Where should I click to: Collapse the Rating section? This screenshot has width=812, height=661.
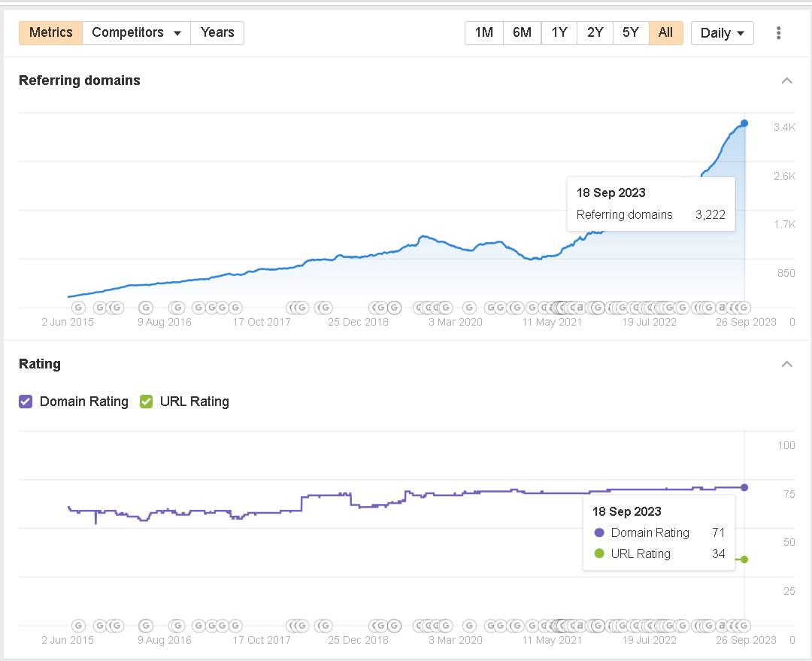[x=786, y=364]
